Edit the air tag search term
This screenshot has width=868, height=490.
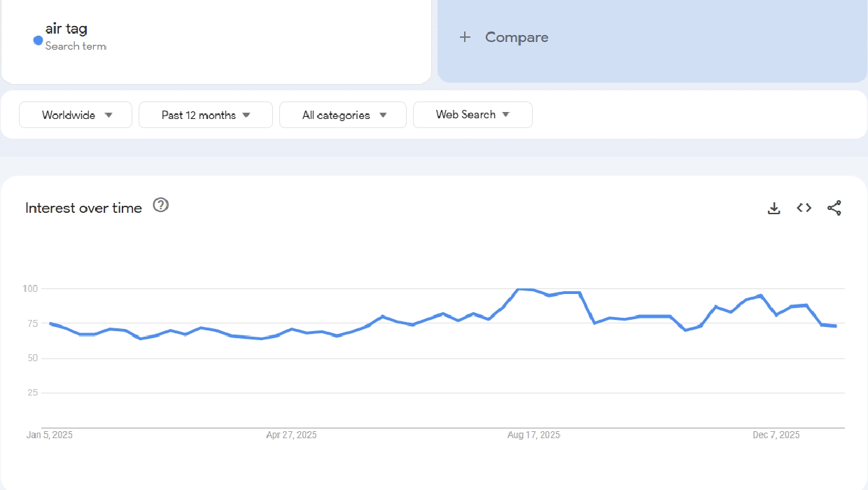(66, 29)
